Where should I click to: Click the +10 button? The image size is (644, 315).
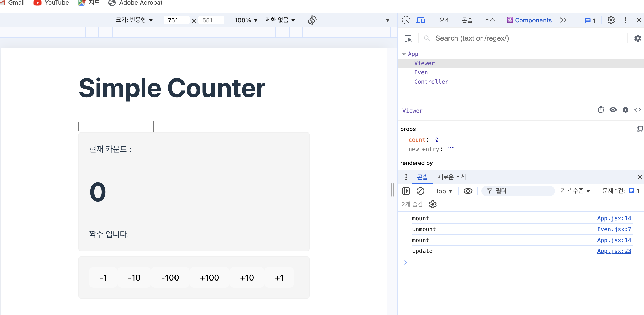[x=247, y=277]
